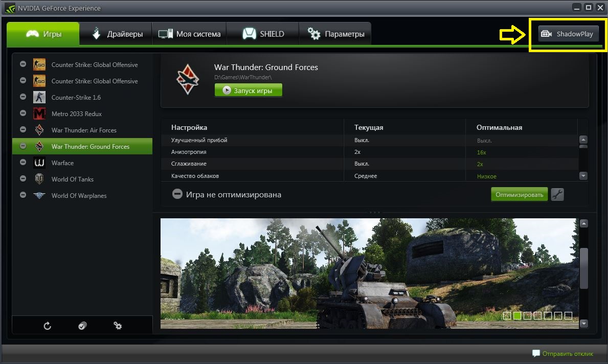Switch to the Драйверы tab

[116, 34]
